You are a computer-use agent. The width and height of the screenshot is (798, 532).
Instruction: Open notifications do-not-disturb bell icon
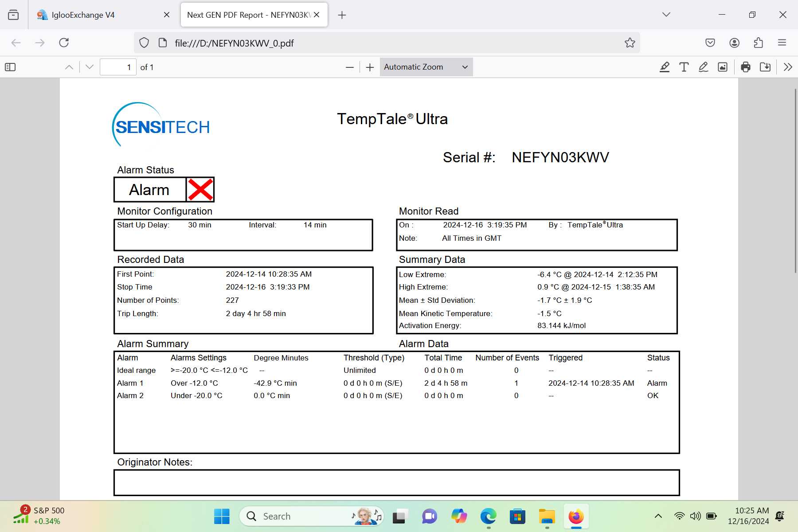[x=780, y=516]
